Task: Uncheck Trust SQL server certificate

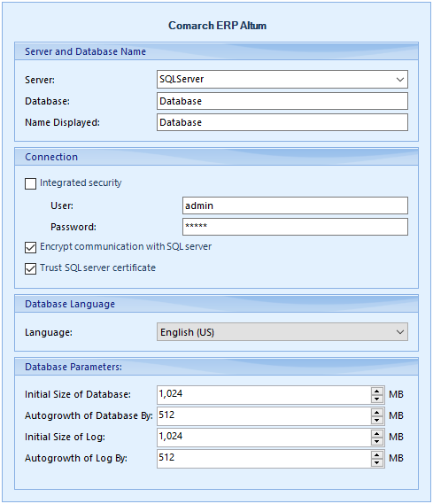Action: click(30, 268)
